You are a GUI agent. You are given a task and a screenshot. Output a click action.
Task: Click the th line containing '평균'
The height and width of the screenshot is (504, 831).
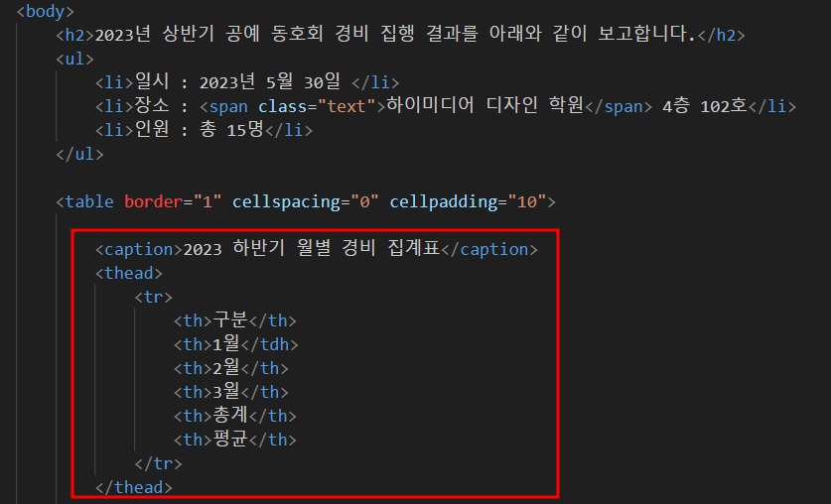[x=234, y=440]
